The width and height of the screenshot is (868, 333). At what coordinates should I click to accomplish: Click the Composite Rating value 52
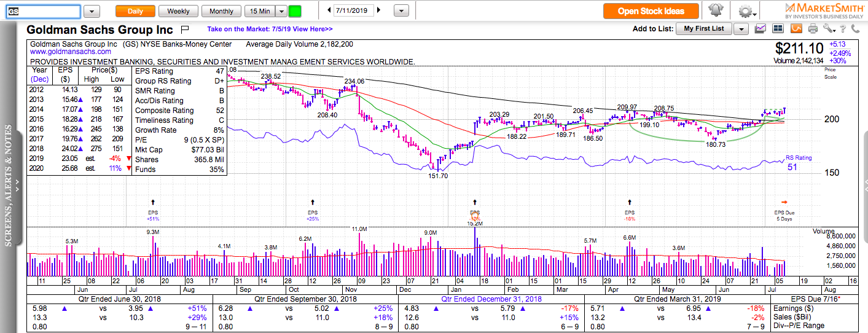tap(219, 111)
